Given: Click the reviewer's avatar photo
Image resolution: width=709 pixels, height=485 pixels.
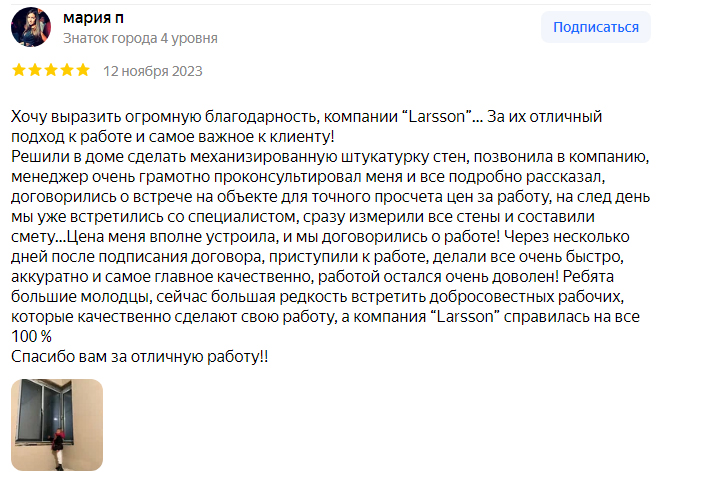Looking at the screenshot, I should (x=30, y=27).
